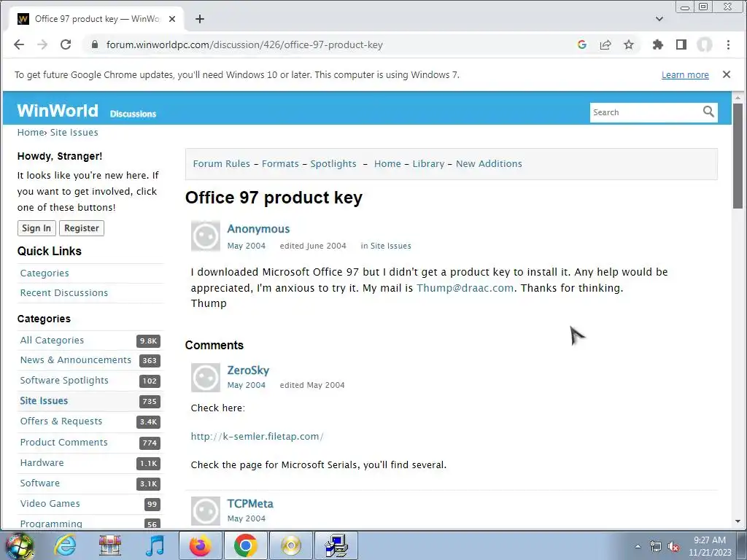Bookmark this tab with star icon
The width and height of the screenshot is (747, 560).
629,44
